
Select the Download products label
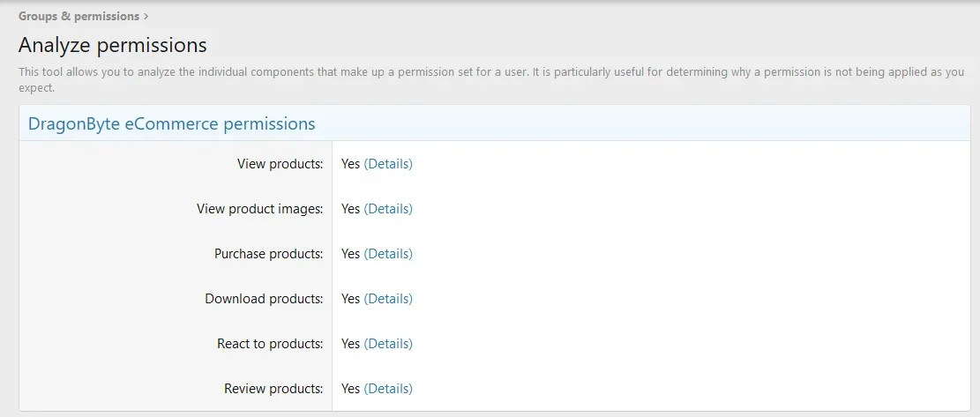(264, 298)
